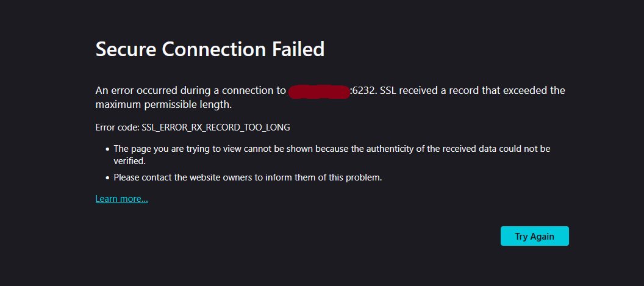The image size is (644, 286).
Task: Click the Try Again button
Action: tap(534, 236)
